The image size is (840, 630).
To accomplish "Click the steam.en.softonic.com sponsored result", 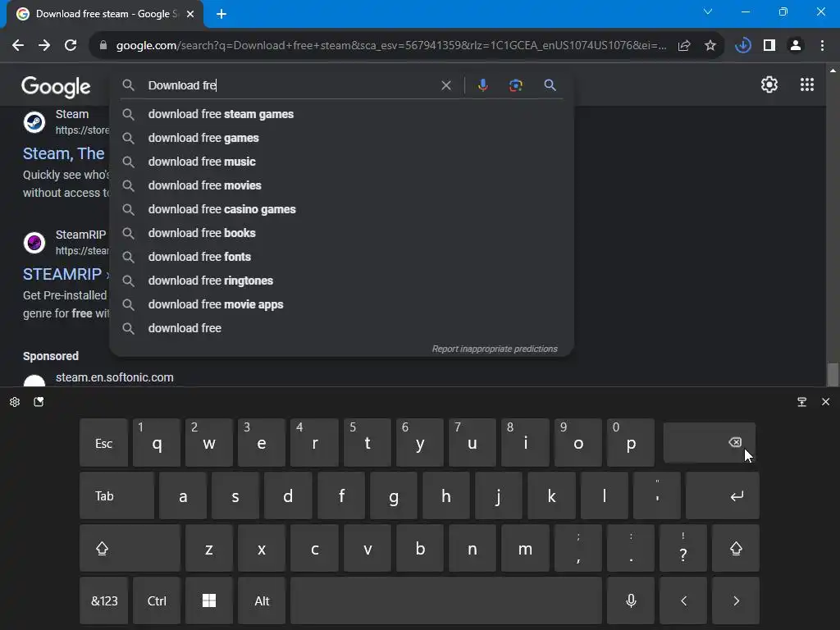I will (x=115, y=377).
